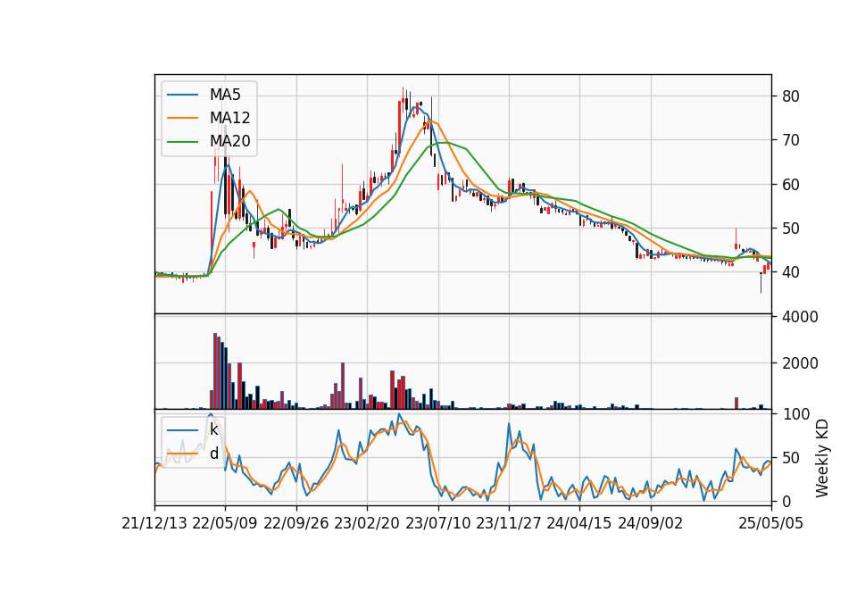The width and height of the screenshot is (857, 616).
Task: Click the 100 KD axis label
Action: pos(795,414)
